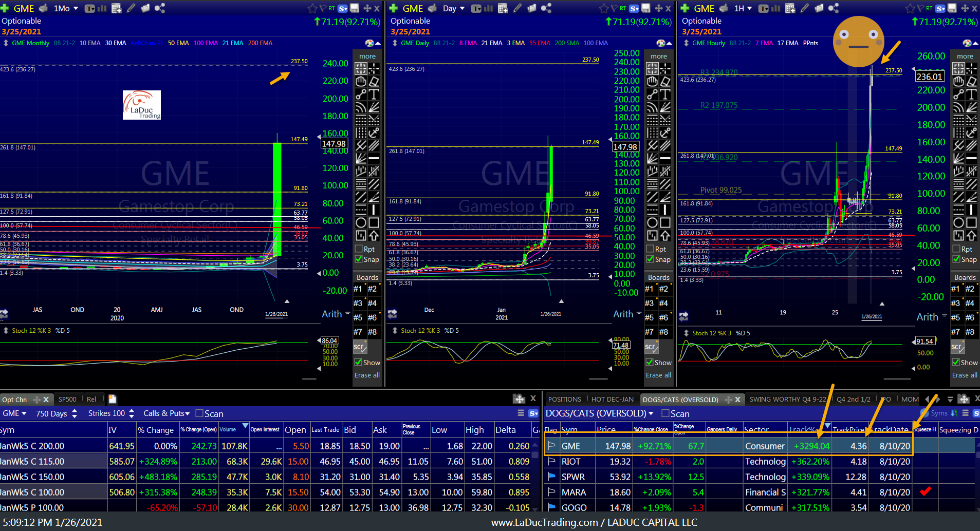Open Board #1 in Monthly chart
The width and height of the screenshot is (980, 531).
click(358, 289)
